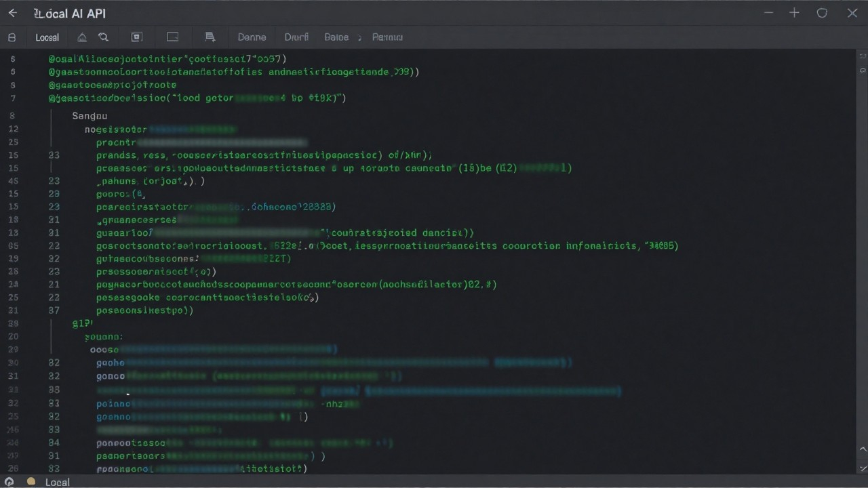This screenshot has height=488, width=868.
Task: Click the list-lines icon in the toolbar
Action: click(210, 37)
